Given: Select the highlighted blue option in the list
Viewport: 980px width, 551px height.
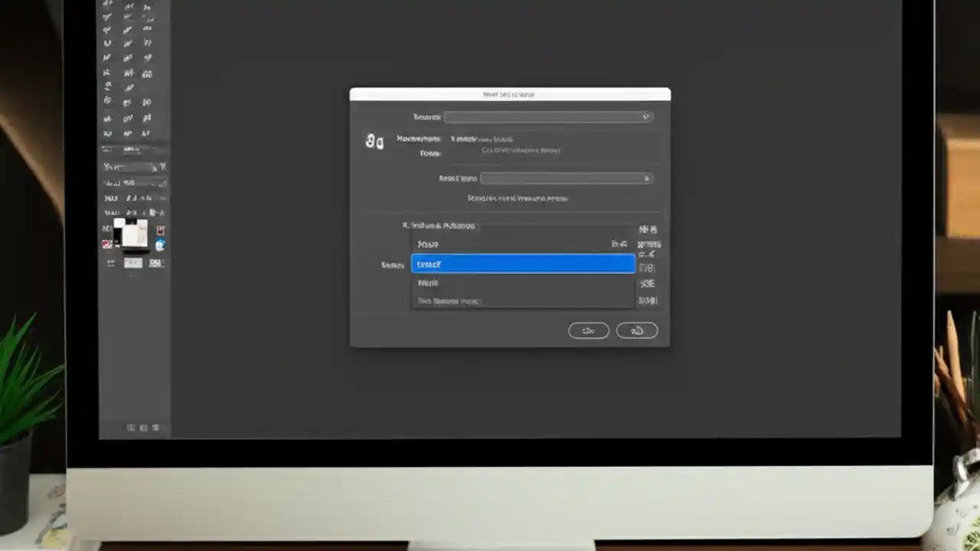Looking at the screenshot, I should coord(523,263).
